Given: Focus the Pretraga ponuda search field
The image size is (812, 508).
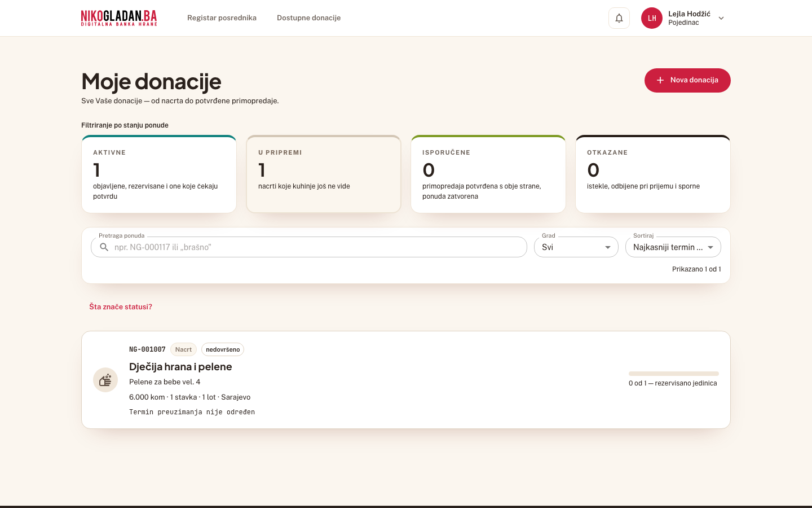Looking at the screenshot, I should coord(309,247).
